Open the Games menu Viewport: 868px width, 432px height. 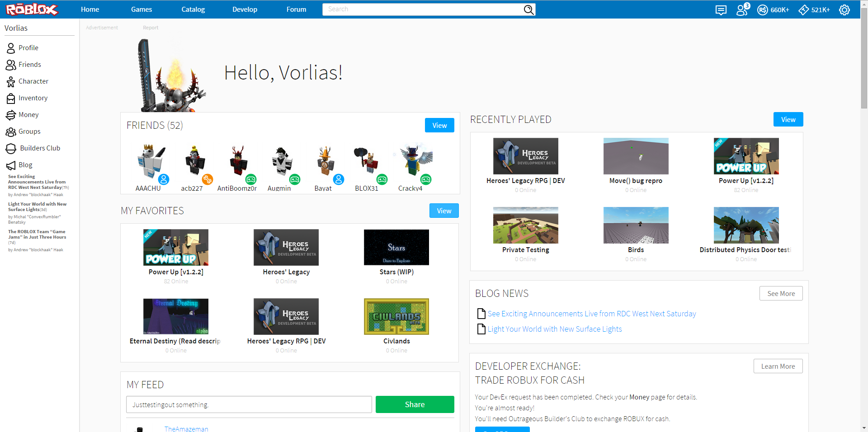pos(142,9)
